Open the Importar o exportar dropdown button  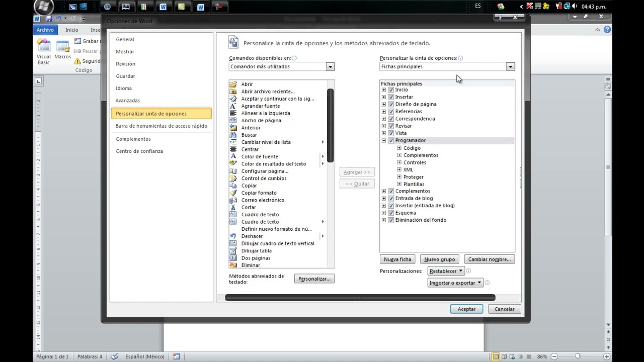pos(455,283)
